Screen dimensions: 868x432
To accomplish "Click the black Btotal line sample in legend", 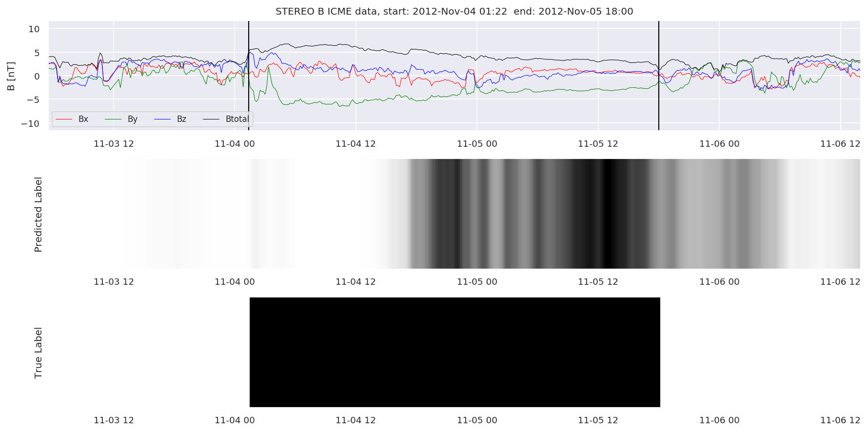I will coord(211,119).
